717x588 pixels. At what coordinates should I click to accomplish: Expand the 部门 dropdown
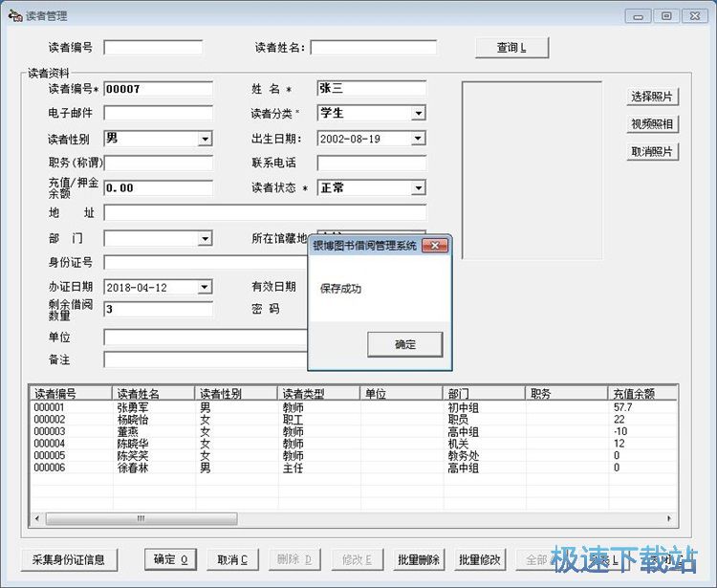click(x=205, y=238)
